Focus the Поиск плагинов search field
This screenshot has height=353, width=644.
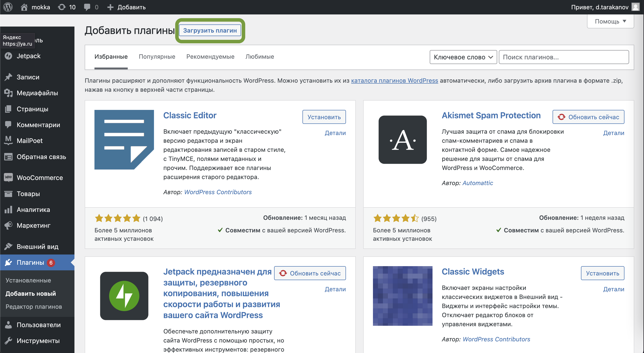coord(564,57)
